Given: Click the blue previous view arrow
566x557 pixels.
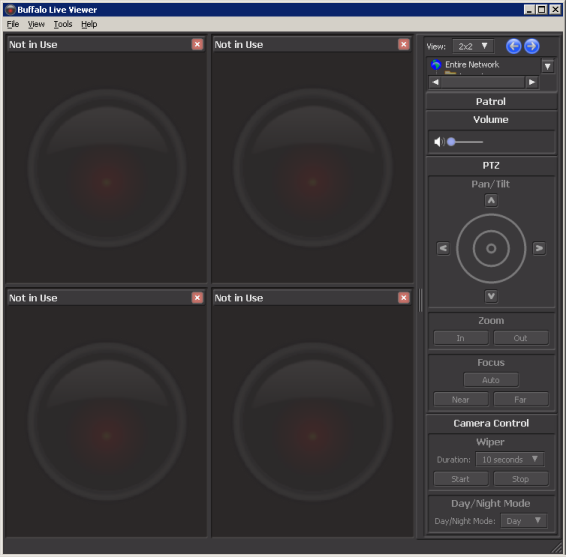Looking at the screenshot, I should click(513, 46).
